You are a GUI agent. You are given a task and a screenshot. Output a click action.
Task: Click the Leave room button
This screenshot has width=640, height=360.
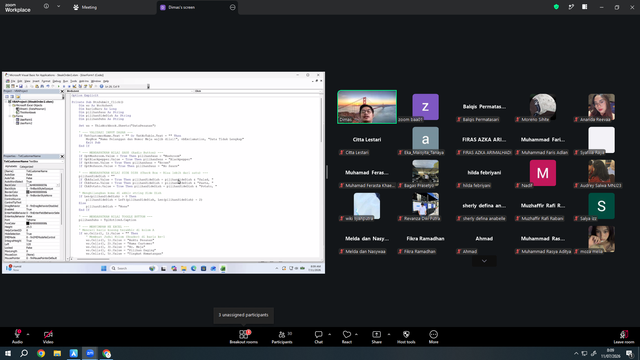click(x=624, y=337)
